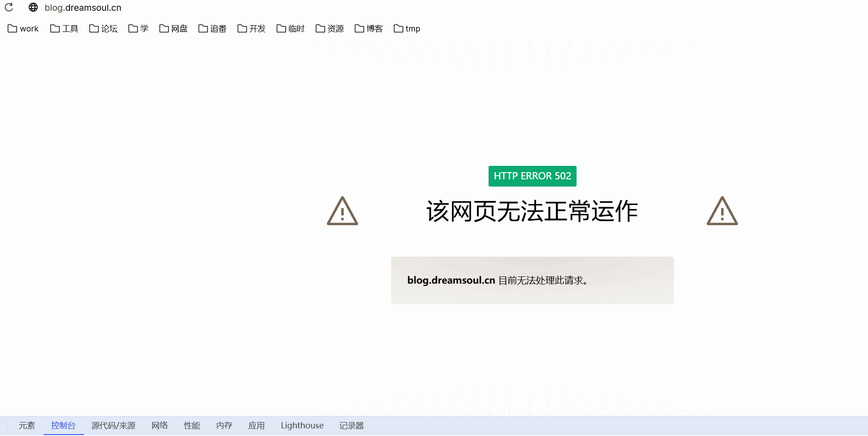This screenshot has width=868, height=436.
Task: Click the blog.dreamsoul.cn address bar URL
Action: pyautogui.click(x=83, y=8)
